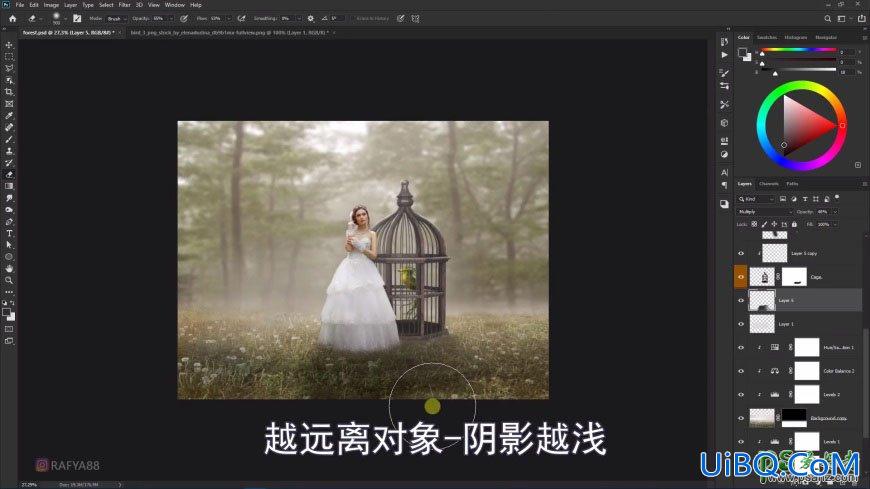The height and width of the screenshot is (489, 870).
Task: Hide the Background copy layer
Action: [x=741, y=418]
